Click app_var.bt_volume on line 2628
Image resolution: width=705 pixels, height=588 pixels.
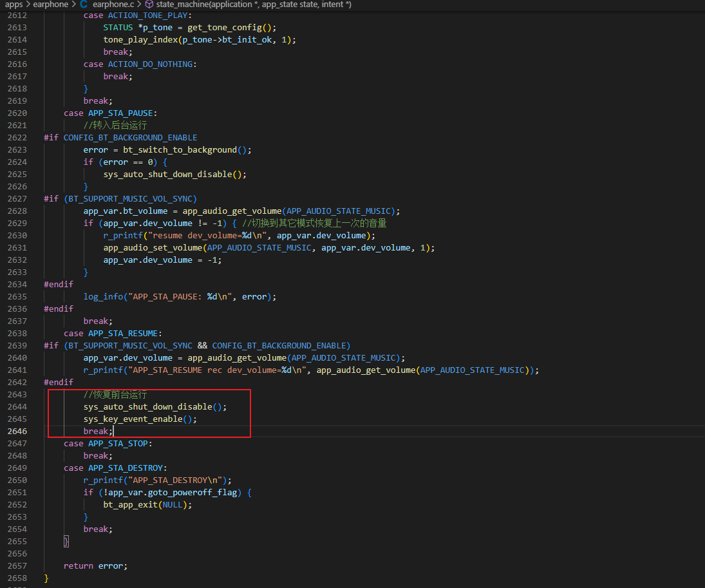coord(126,211)
